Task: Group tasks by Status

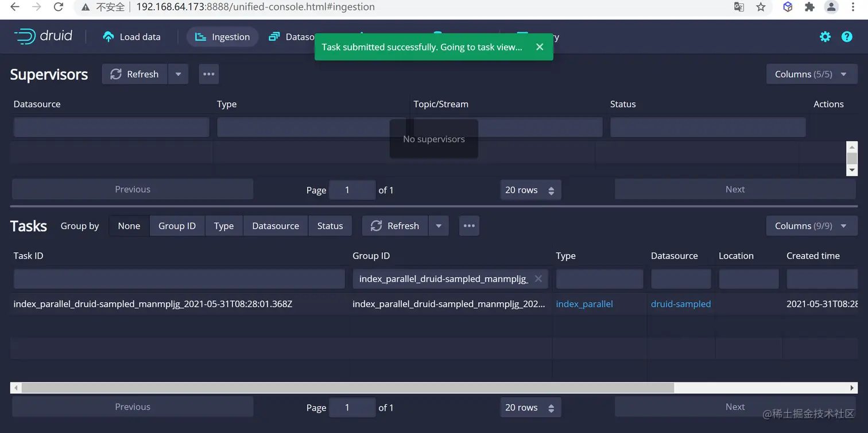Action: (330, 226)
